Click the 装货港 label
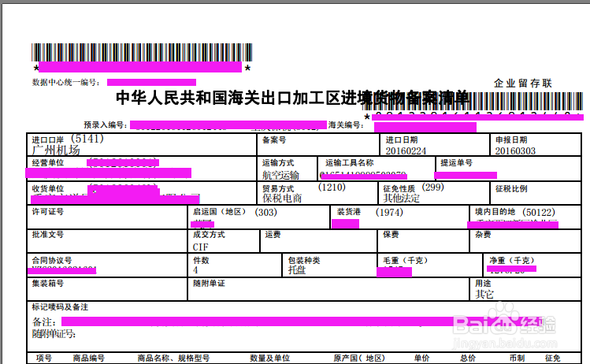 (x=348, y=212)
